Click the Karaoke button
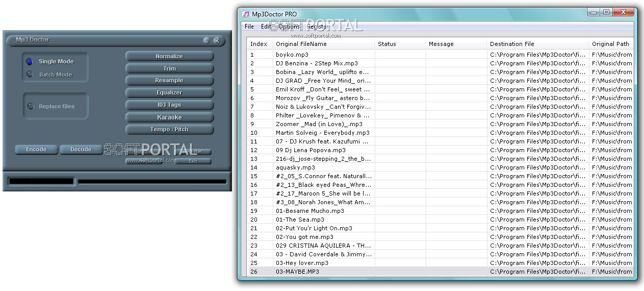644x291 pixels. pos(169,117)
